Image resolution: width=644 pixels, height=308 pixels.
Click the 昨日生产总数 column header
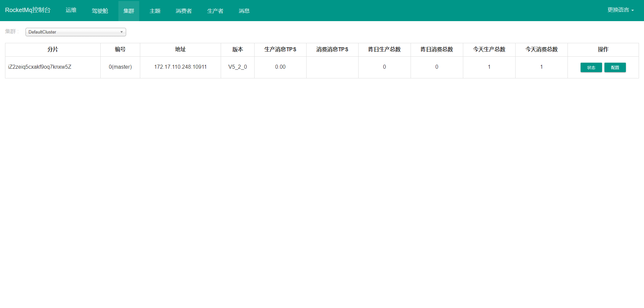coord(384,50)
